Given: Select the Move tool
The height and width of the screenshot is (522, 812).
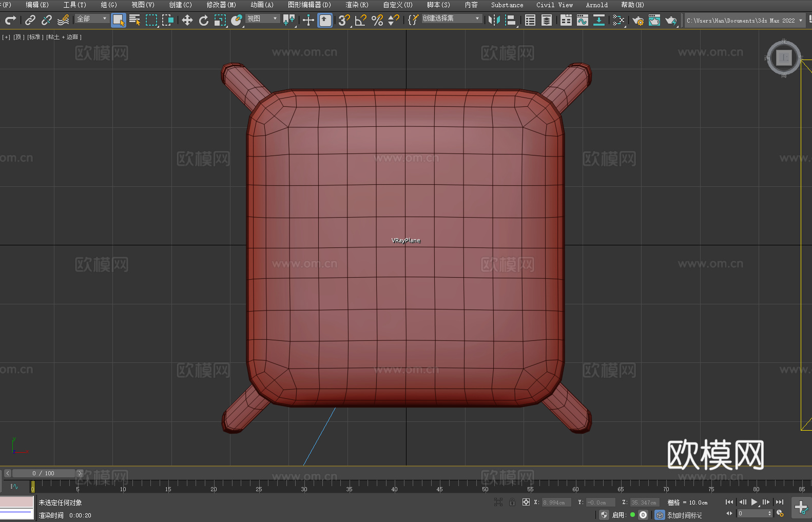Looking at the screenshot, I should pyautogui.click(x=187, y=20).
